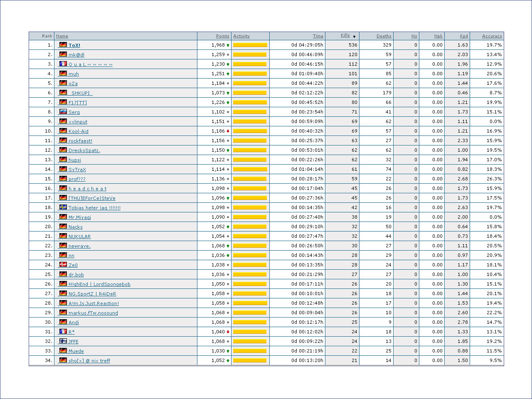This screenshot has height=399, width=532.
Task: Click the Time column header
Action: pos(318,36)
